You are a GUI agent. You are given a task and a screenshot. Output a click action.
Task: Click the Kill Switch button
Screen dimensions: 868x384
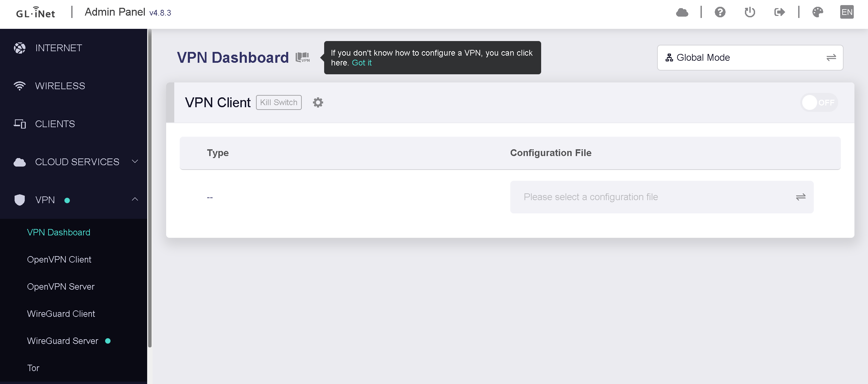279,102
